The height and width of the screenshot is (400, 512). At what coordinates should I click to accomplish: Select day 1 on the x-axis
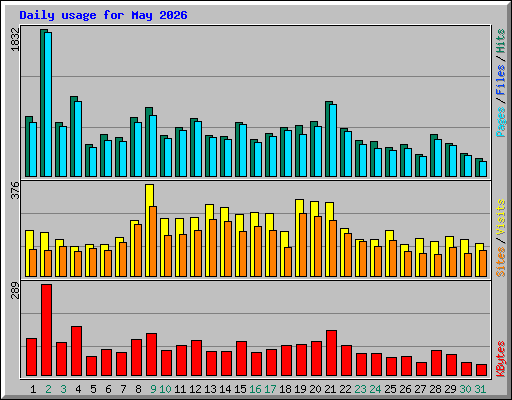click(x=33, y=389)
